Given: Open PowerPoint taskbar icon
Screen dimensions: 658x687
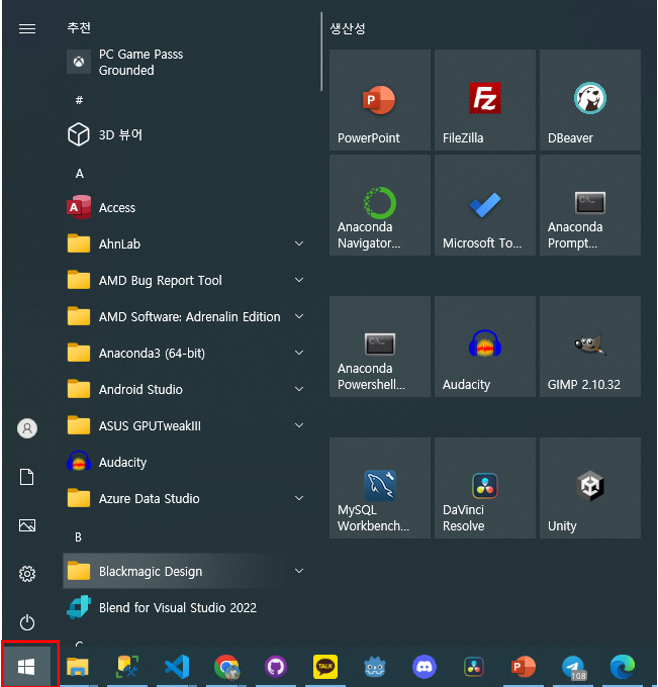Looking at the screenshot, I should [523, 667].
